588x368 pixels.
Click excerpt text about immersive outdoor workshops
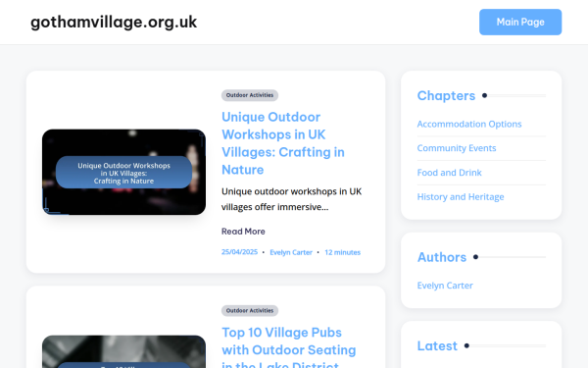click(292, 199)
